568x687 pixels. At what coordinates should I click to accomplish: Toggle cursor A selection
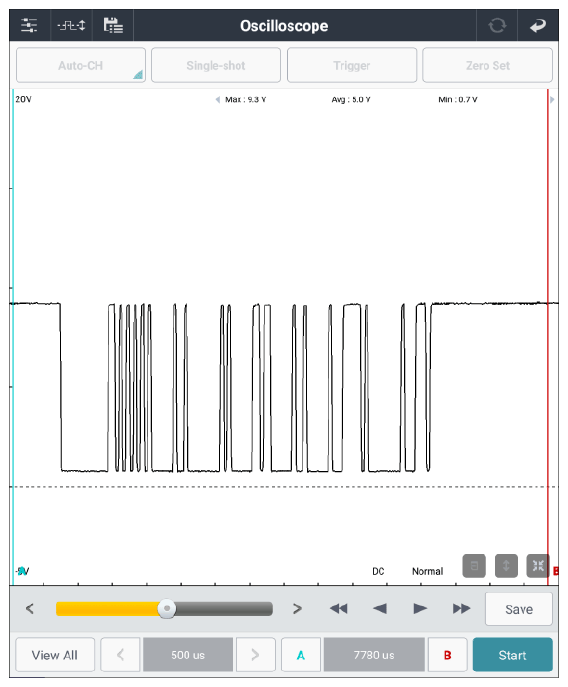[301, 655]
